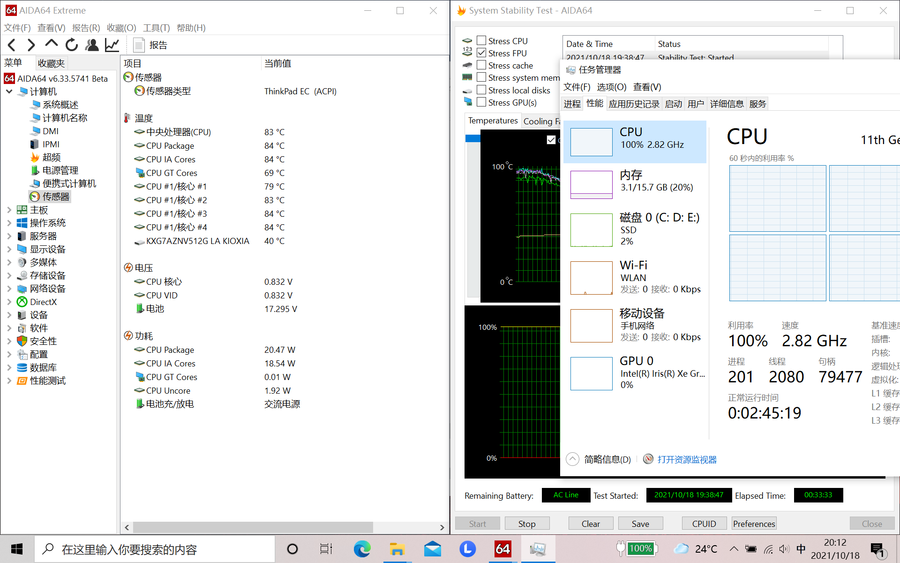Open Microsoft Edge from the taskbar
The height and width of the screenshot is (563, 900).
362,549
